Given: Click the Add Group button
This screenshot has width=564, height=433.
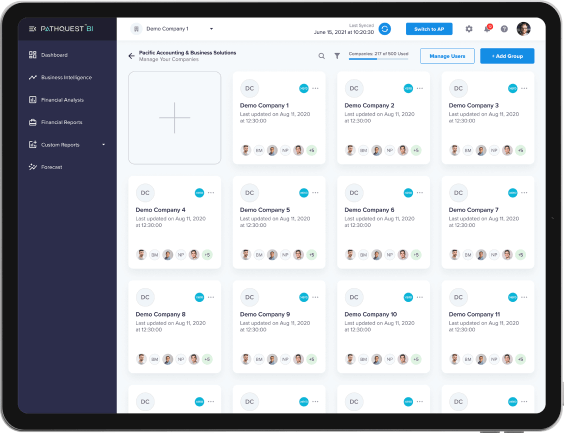Looking at the screenshot, I should click(507, 56).
